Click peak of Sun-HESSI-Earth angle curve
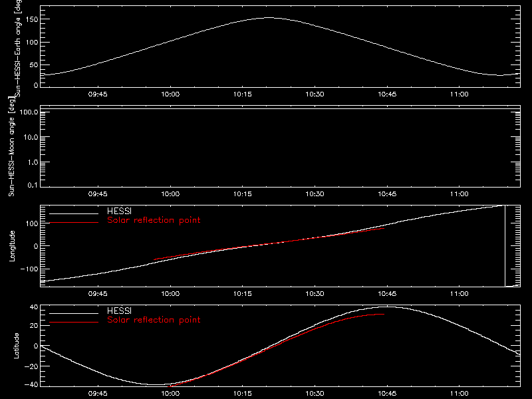Viewport: 532px width, 399px height. coord(269,18)
